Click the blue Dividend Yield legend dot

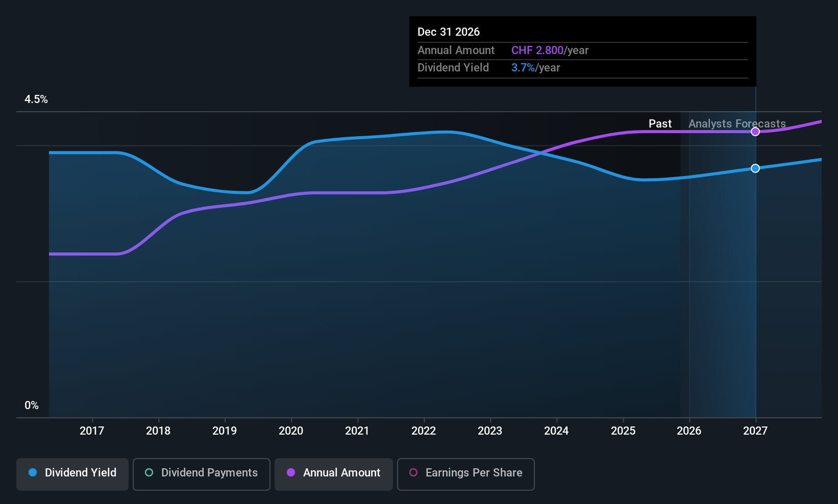pyautogui.click(x=32, y=473)
